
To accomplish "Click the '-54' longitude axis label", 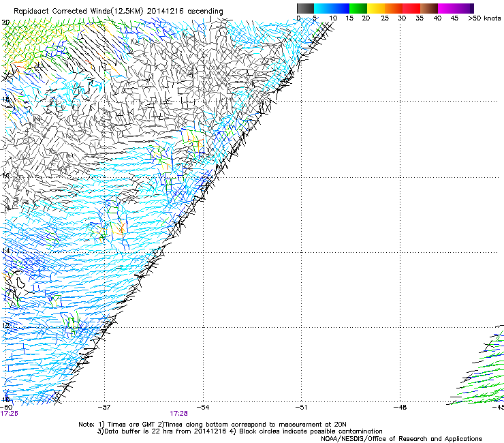I will click(x=203, y=408).
